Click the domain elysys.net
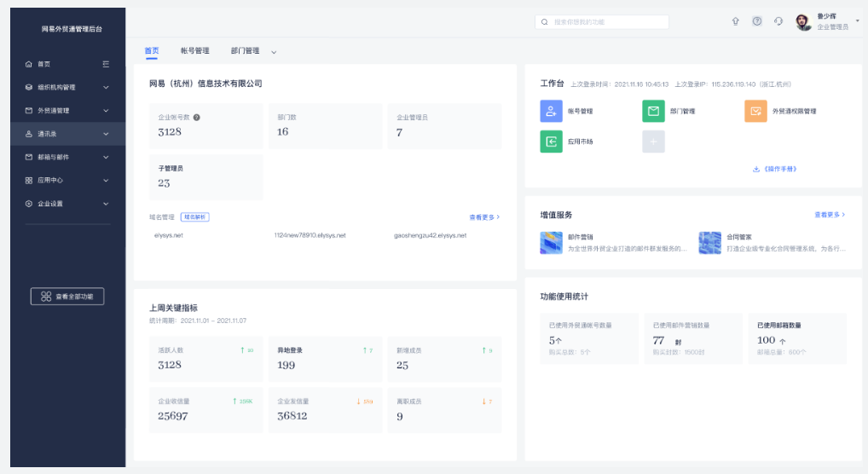Image resolution: width=868 pixels, height=474 pixels. pos(168,235)
